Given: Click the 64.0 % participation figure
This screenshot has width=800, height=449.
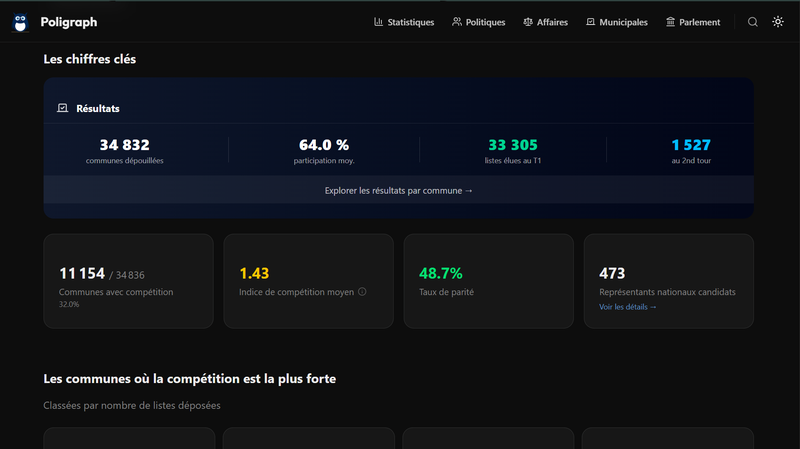Looking at the screenshot, I should coord(324,146).
